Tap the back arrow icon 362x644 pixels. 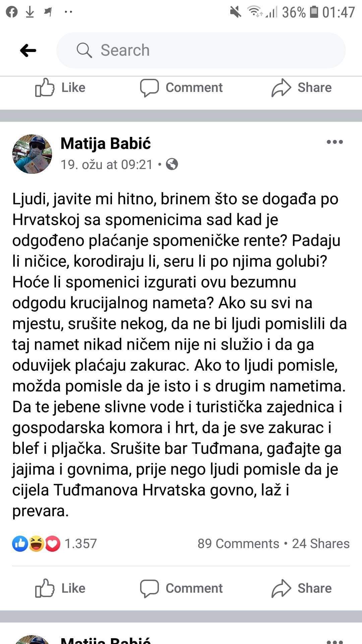click(x=28, y=51)
